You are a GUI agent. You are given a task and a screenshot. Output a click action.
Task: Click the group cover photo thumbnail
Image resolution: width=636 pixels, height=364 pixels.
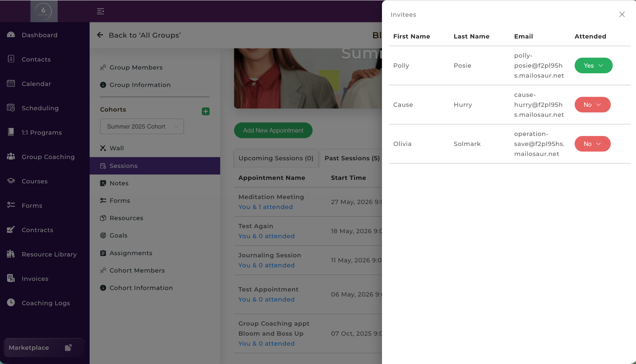tap(308, 78)
